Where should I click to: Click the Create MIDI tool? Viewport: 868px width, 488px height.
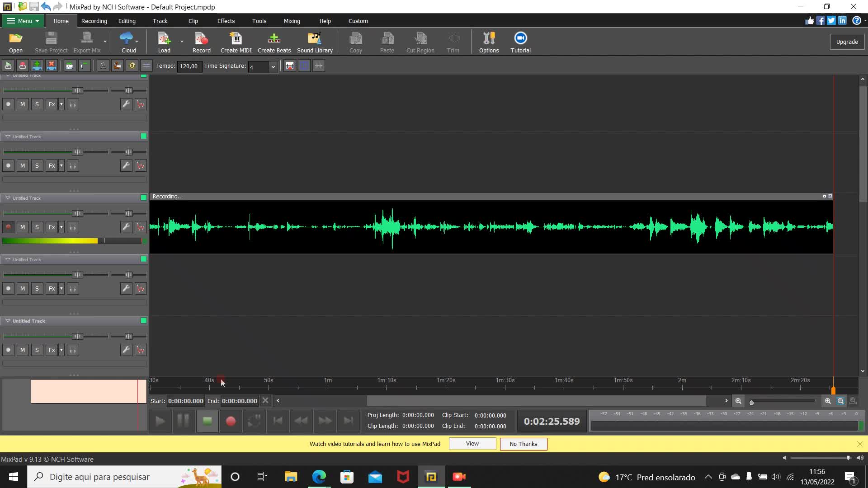click(x=236, y=42)
